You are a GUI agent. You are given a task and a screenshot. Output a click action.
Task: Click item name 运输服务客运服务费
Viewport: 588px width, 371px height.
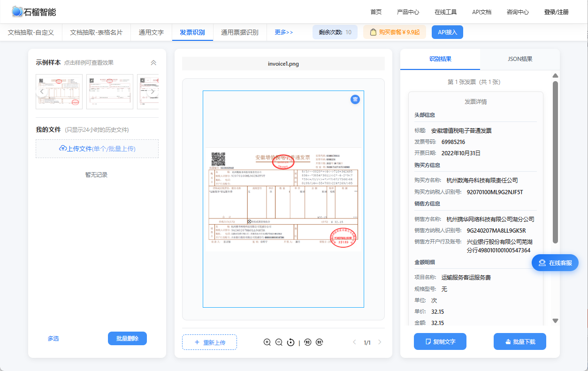pos(466,278)
